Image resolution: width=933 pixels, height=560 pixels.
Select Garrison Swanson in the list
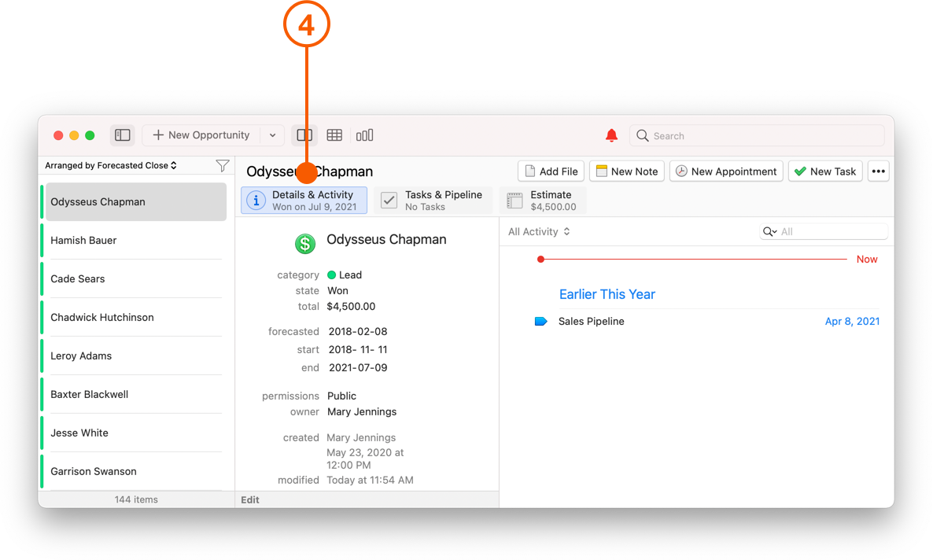[x=136, y=471]
